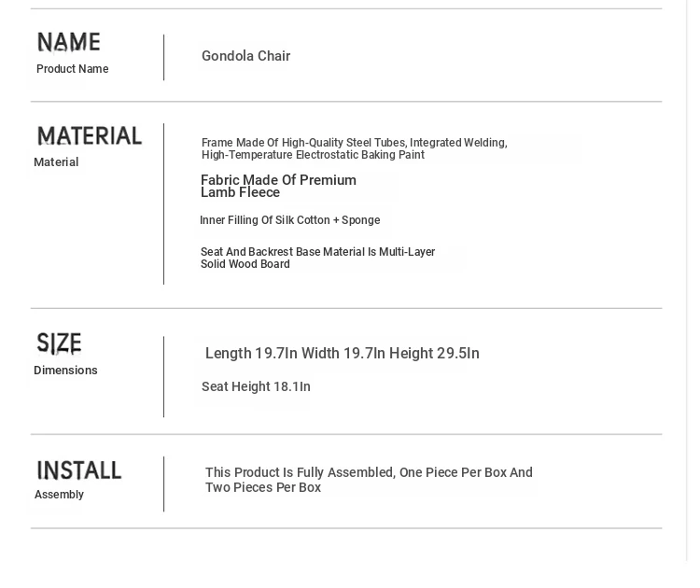Click the NAME section heading
This screenshot has width=700, height=588.
[68, 42]
